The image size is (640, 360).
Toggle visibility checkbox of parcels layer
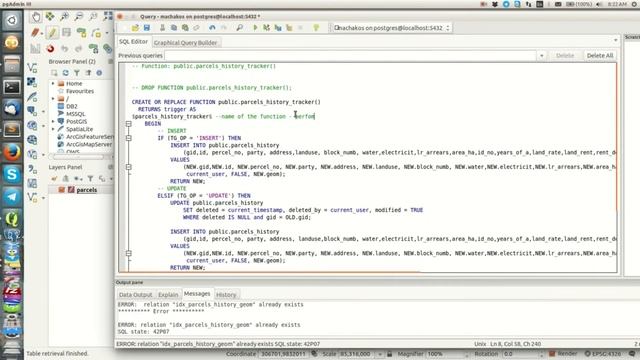(x=62, y=190)
